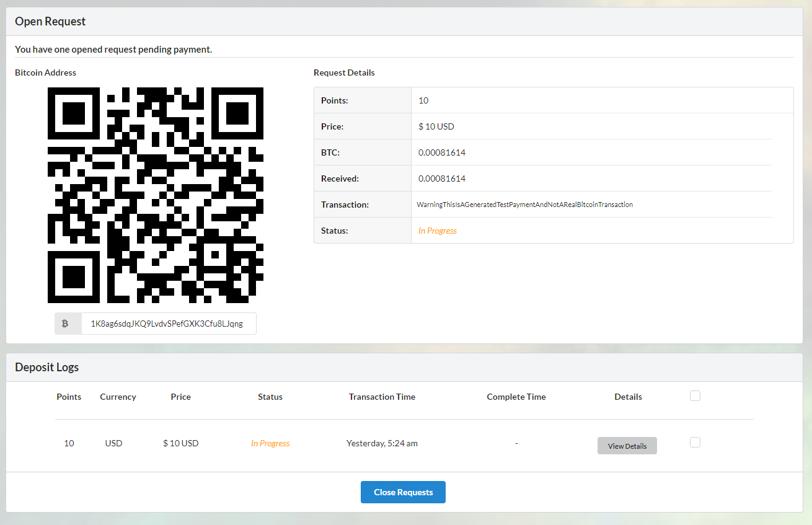Click the '$ 10 USD' value in Price row of Request Details

436,126
